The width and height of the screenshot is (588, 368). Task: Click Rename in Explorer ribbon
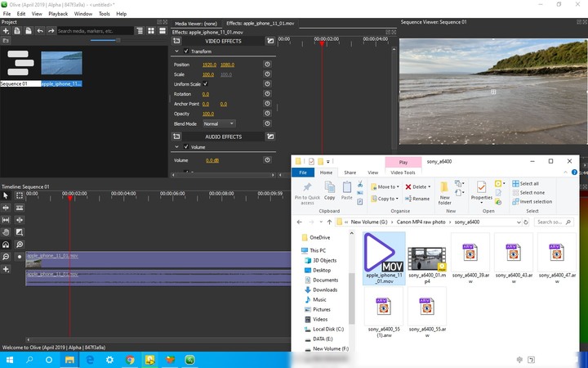417,199
